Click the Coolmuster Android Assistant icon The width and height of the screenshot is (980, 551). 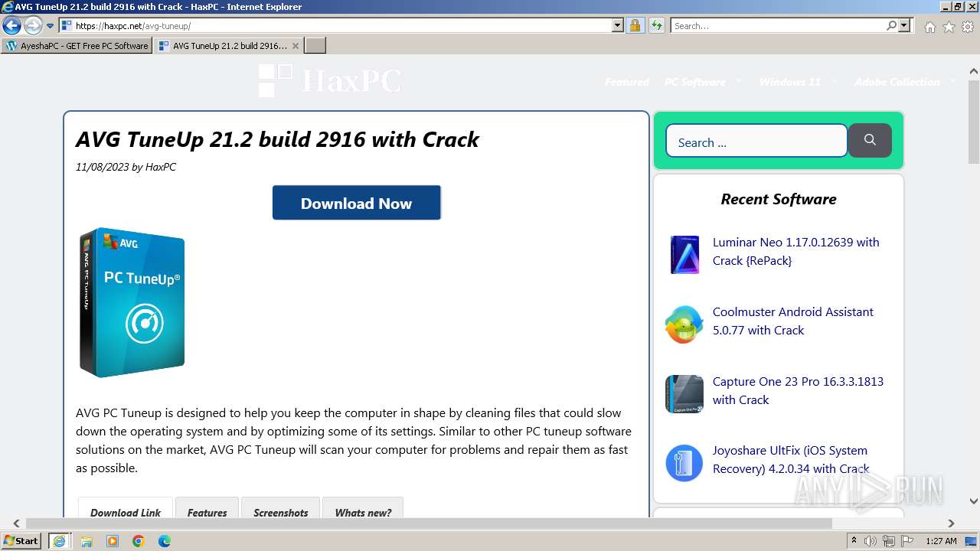click(x=684, y=324)
